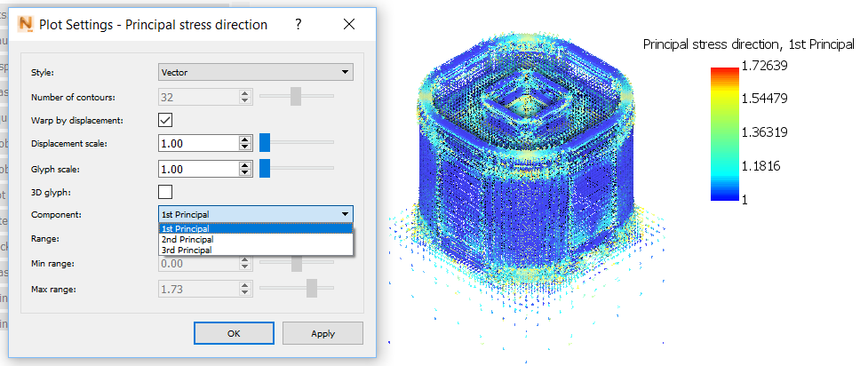Click the Plot Settings application logo icon
868x366 pixels.
click(26, 24)
